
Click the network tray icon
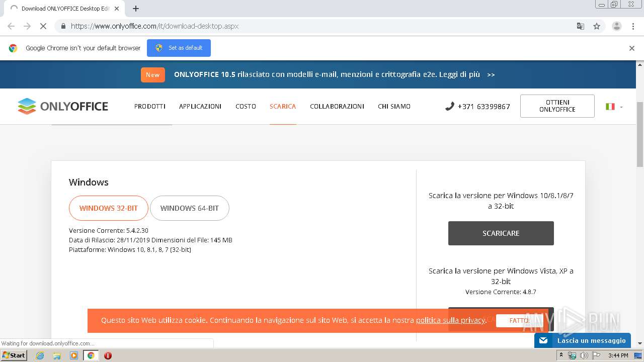[572, 355]
